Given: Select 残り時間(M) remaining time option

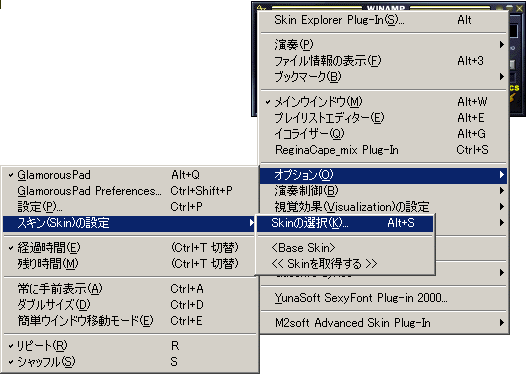Looking at the screenshot, I should [131, 264].
